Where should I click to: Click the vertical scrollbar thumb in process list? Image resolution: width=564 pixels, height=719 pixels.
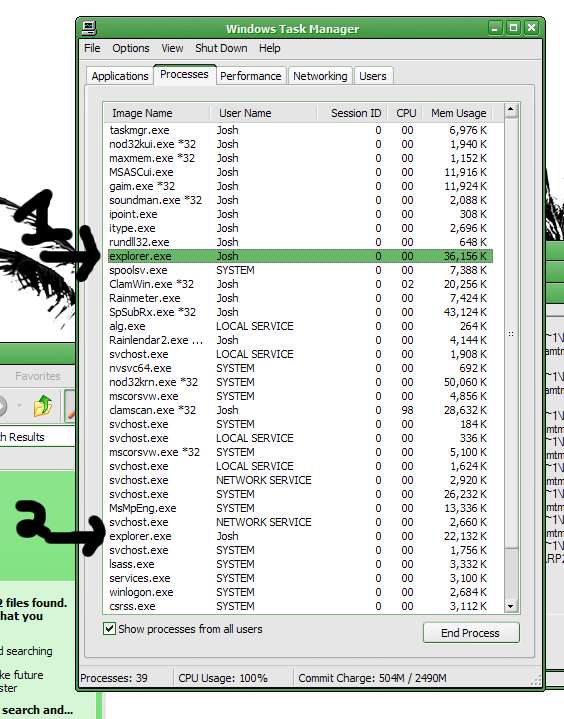511,333
